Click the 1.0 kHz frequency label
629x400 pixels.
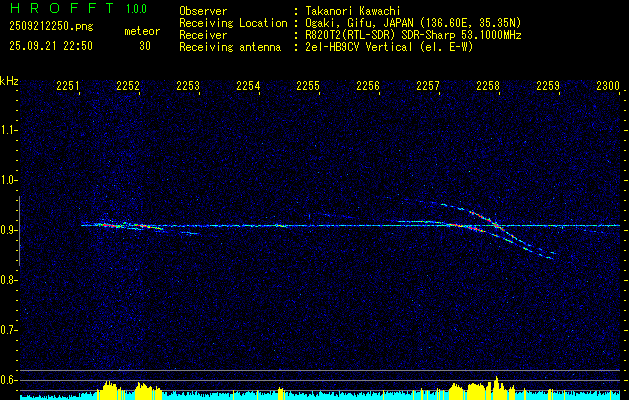(8, 180)
